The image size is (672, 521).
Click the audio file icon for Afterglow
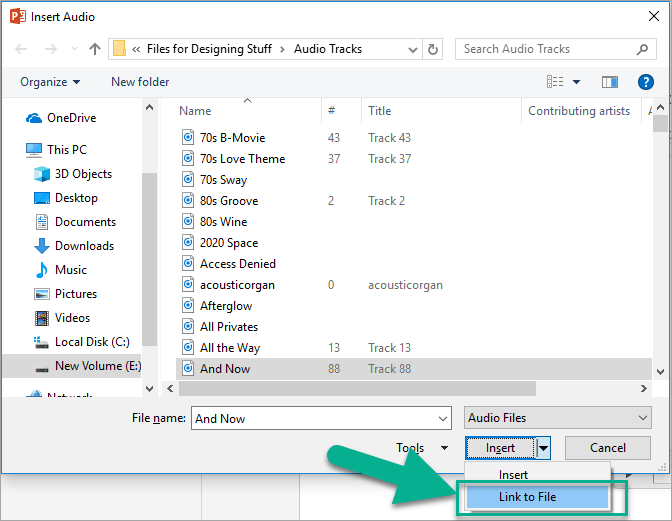point(188,305)
